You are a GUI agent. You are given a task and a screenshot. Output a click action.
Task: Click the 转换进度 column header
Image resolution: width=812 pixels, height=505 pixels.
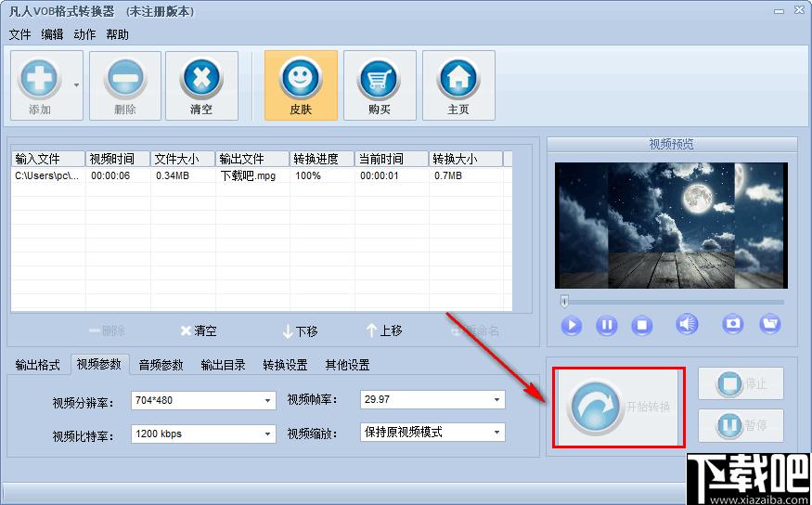point(322,159)
